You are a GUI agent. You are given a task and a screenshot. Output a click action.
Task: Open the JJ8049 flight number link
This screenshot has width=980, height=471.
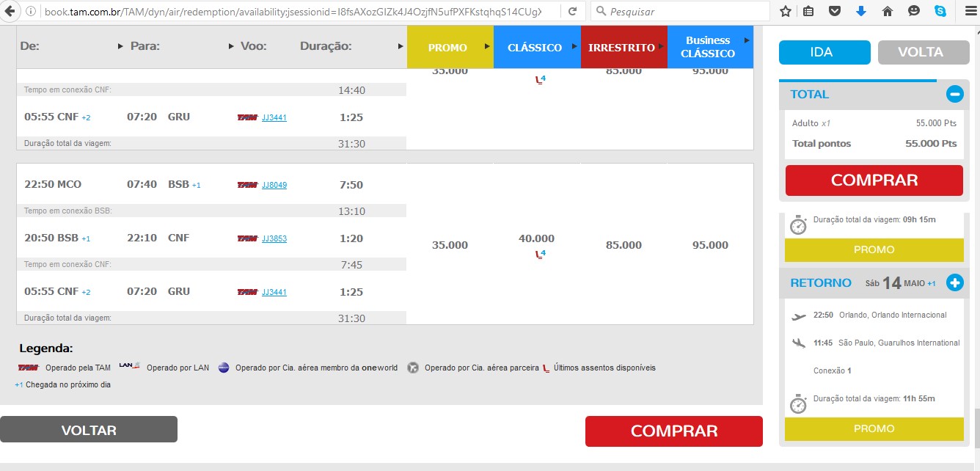(x=274, y=185)
